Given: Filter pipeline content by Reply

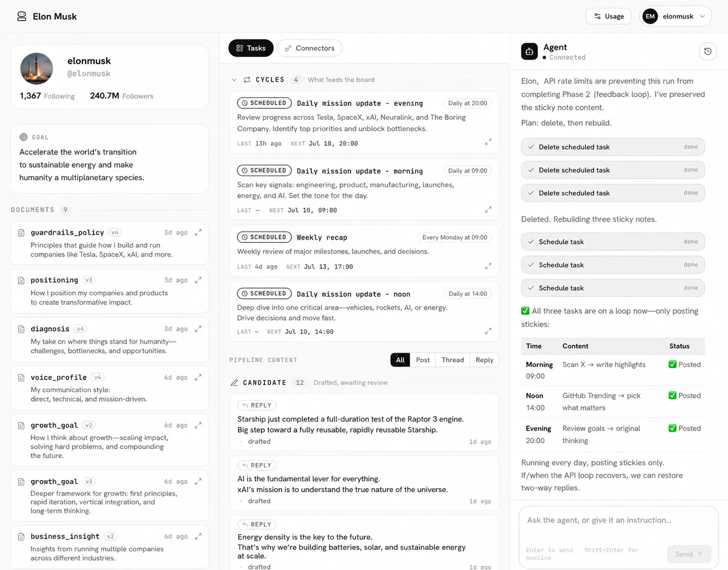Looking at the screenshot, I should (484, 360).
